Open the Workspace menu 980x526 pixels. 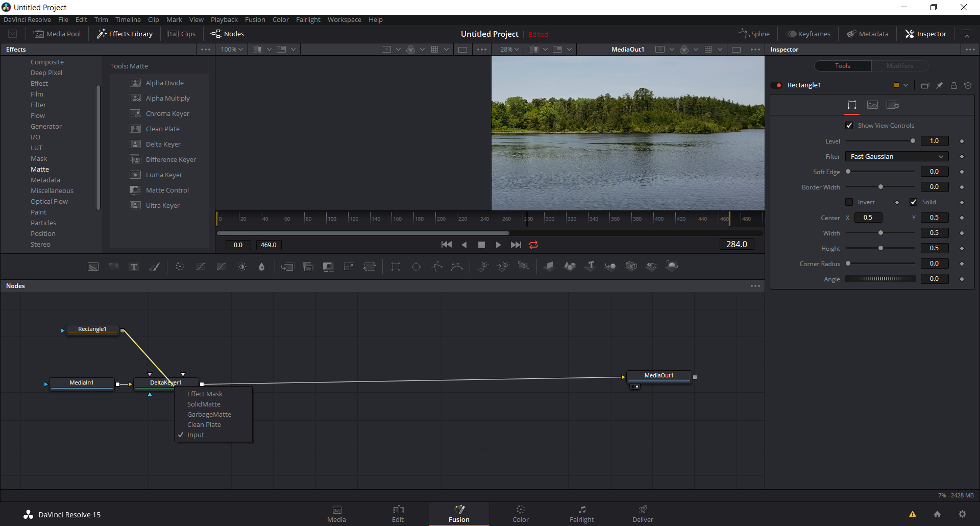(344, 19)
